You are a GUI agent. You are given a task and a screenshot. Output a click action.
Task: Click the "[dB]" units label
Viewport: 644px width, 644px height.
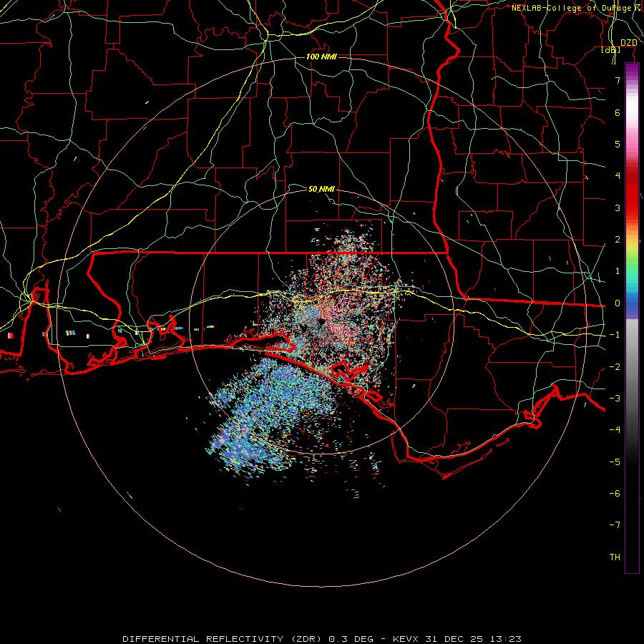(x=611, y=50)
